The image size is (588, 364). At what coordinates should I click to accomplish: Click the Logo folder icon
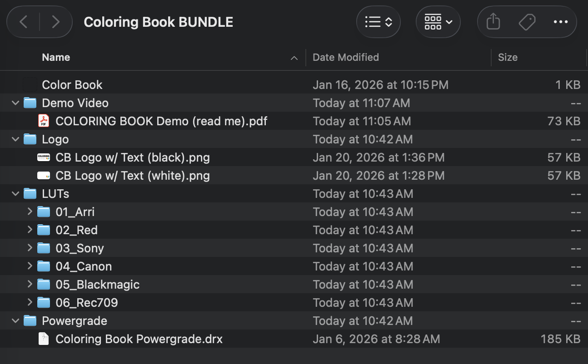tap(30, 139)
